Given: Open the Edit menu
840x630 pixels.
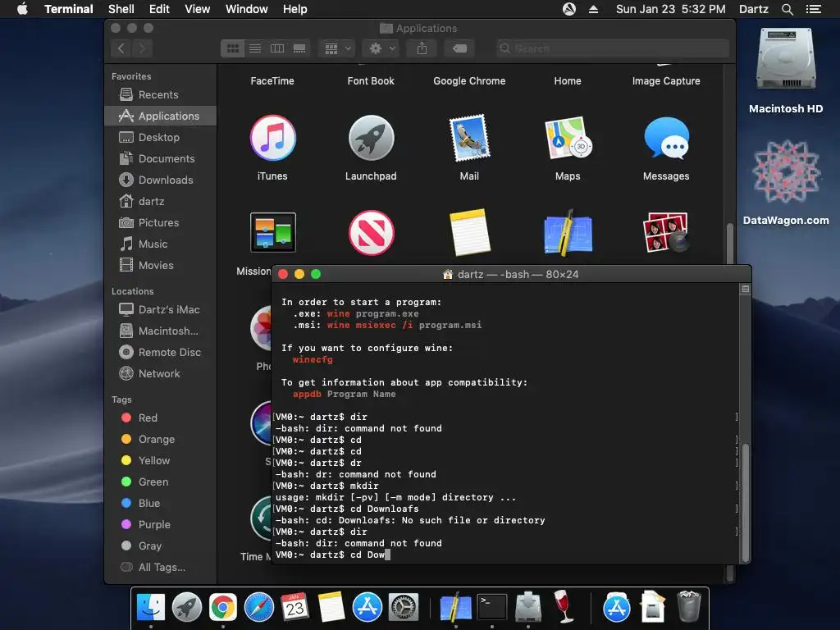Looking at the screenshot, I should coord(159,9).
